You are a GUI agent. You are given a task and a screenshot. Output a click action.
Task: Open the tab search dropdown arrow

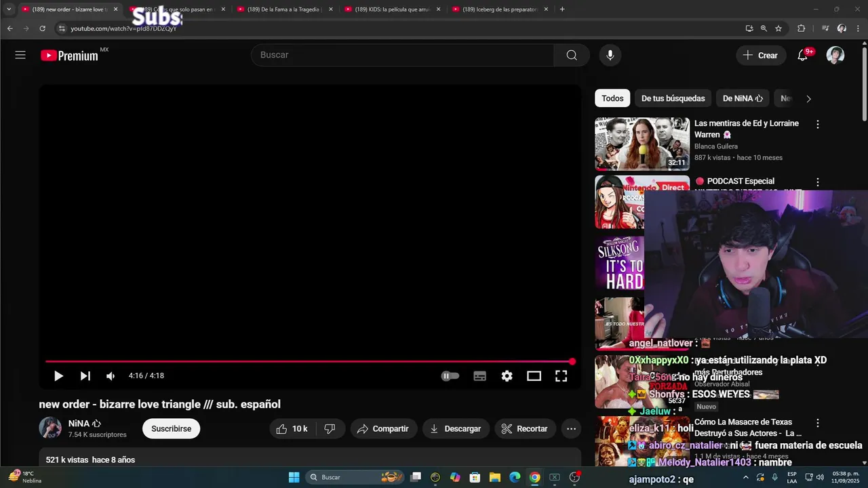[x=9, y=9]
